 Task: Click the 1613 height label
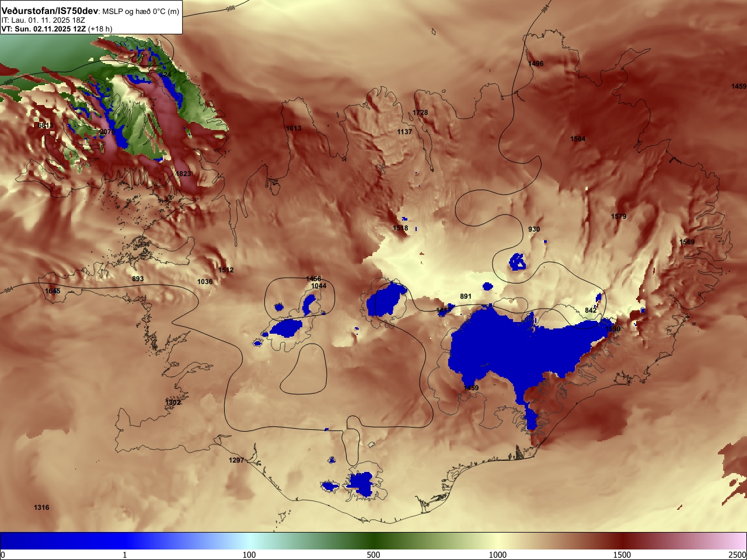pos(294,128)
